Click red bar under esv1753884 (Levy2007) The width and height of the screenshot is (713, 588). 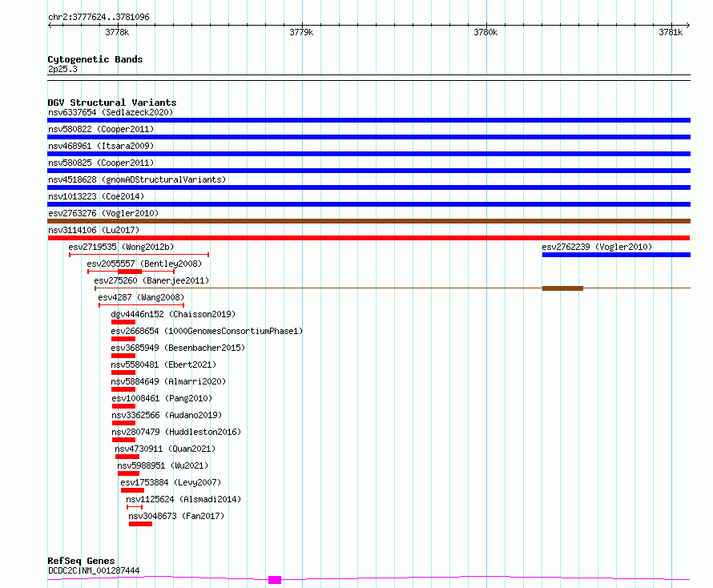click(132, 490)
